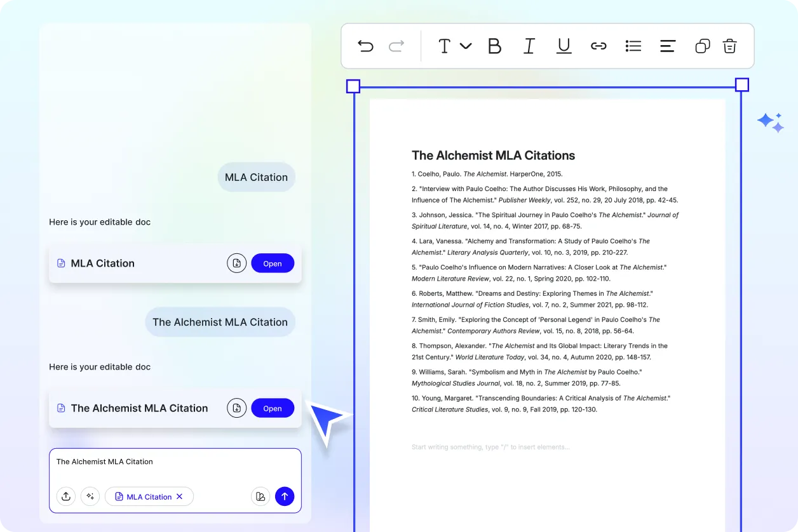Open The Alchemist MLA Citation doc
798x532 pixels.
(x=273, y=408)
